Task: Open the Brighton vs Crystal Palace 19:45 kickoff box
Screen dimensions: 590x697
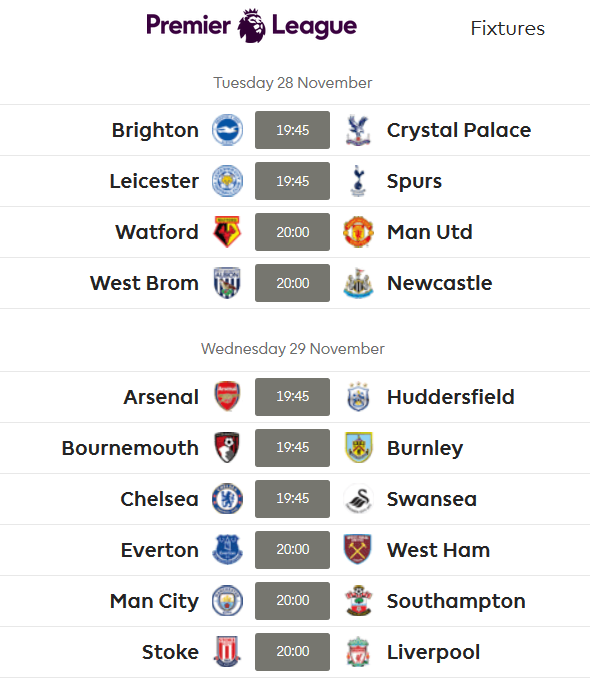Action: pos(293,130)
